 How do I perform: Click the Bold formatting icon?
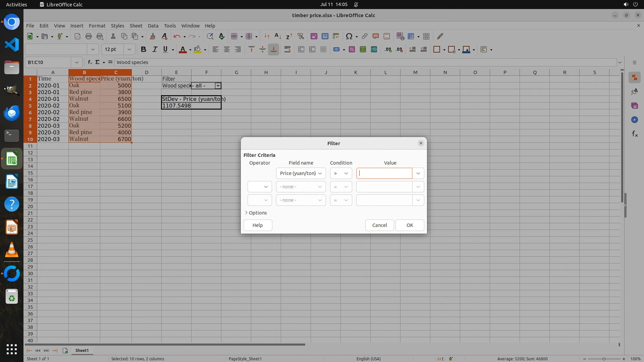pos(144,50)
